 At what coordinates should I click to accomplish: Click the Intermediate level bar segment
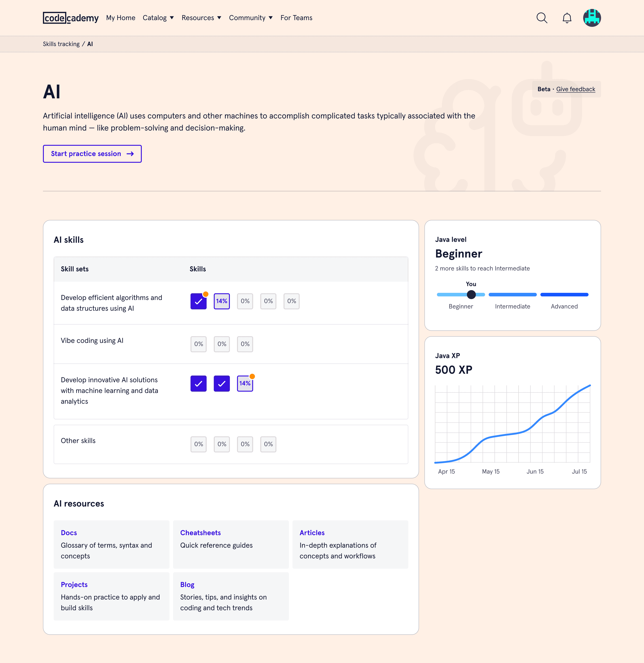[x=513, y=295]
